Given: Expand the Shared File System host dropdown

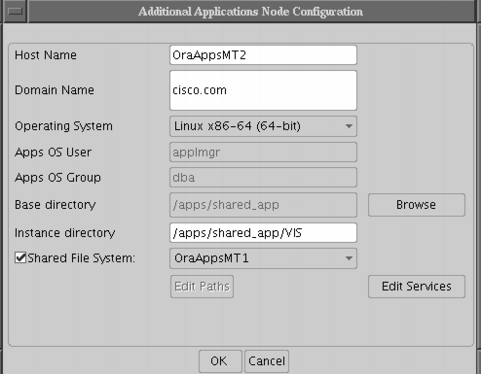Looking at the screenshot, I should tap(263, 258).
